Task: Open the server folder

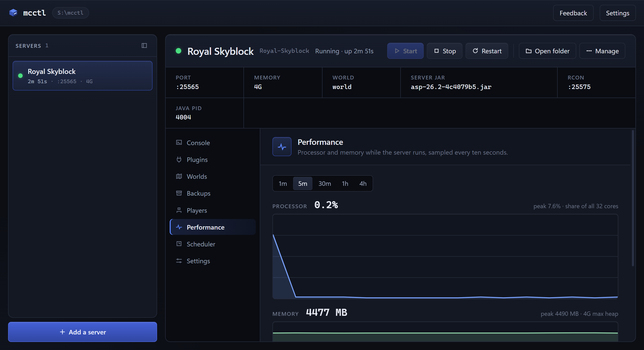Action: click(547, 51)
